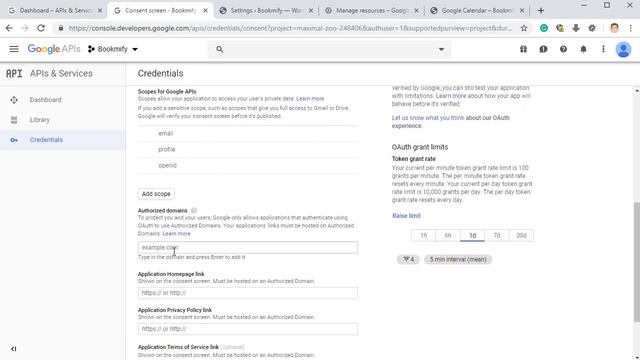This screenshot has width=640, height=360.
Task: Click the Google APIs logo
Action: pos(54,49)
